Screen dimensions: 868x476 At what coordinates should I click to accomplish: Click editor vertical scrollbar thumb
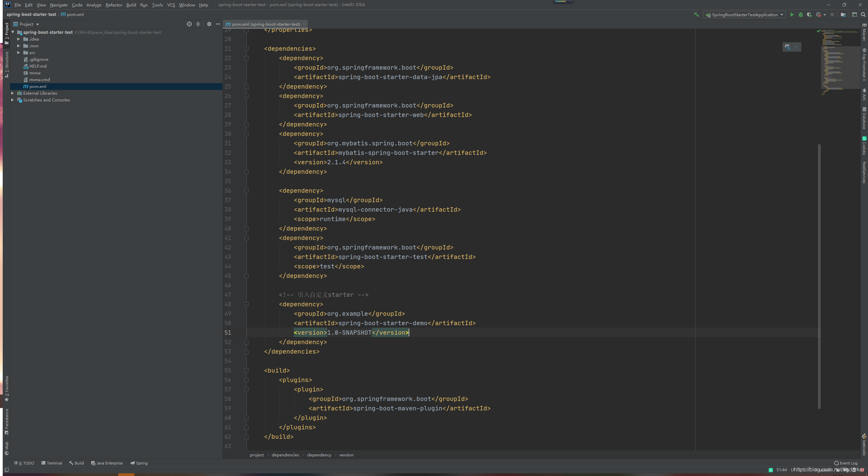tap(819, 276)
